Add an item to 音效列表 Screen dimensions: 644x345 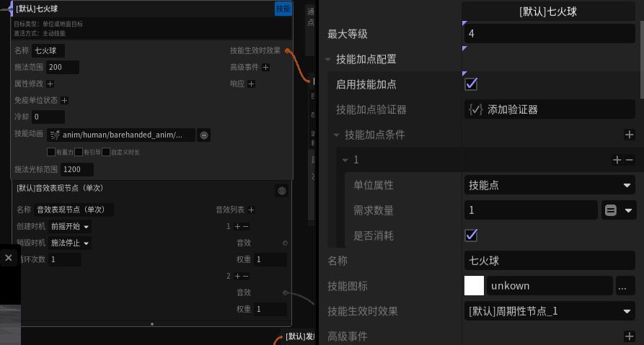click(x=252, y=210)
